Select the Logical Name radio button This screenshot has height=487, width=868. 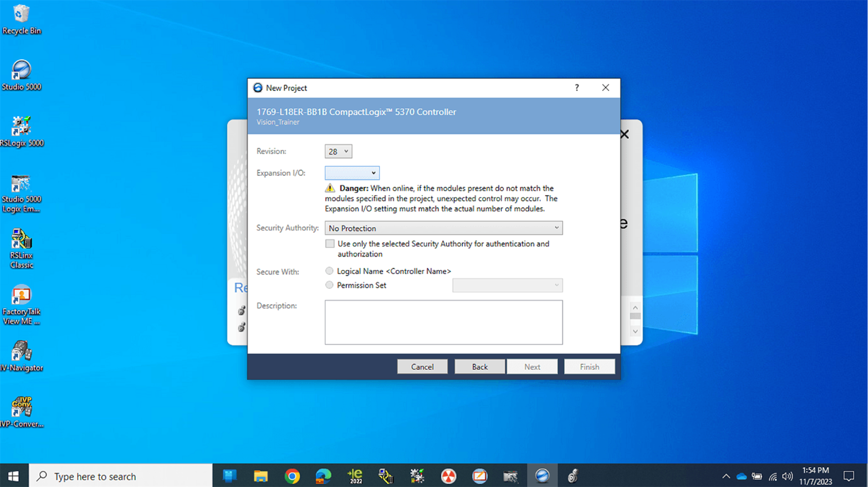point(329,271)
